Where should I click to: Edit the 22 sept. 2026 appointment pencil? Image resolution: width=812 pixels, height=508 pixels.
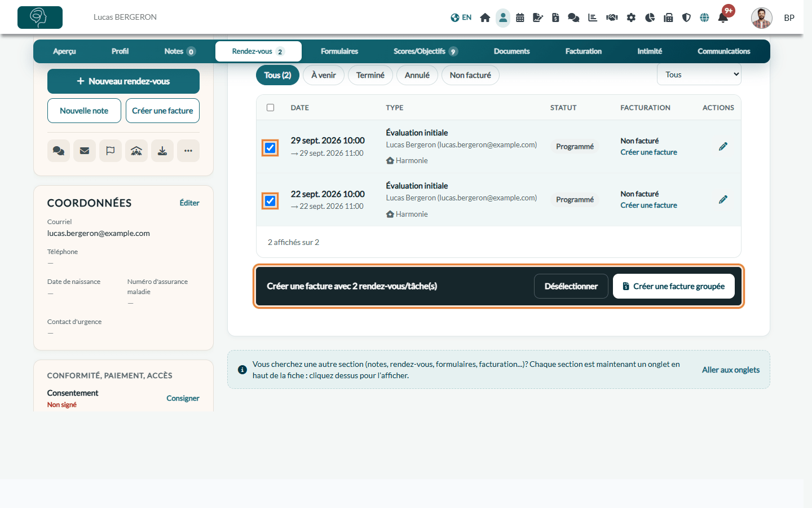tap(723, 200)
